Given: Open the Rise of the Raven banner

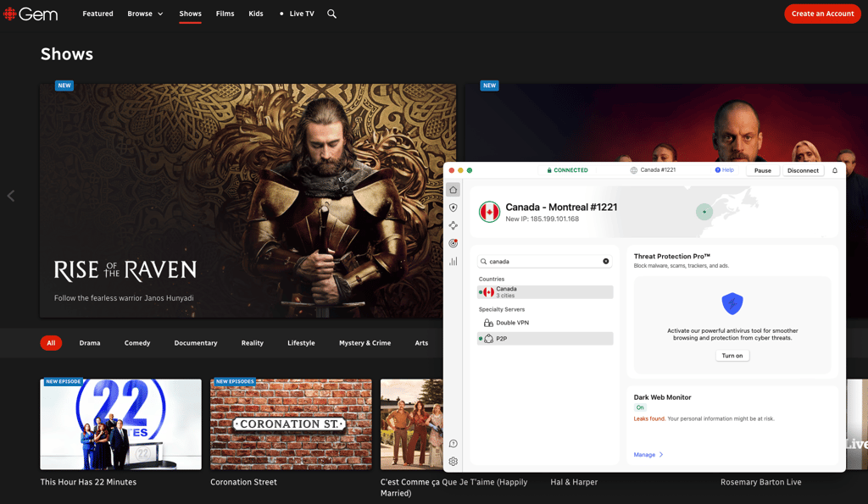Looking at the screenshot, I should [248, 200].
